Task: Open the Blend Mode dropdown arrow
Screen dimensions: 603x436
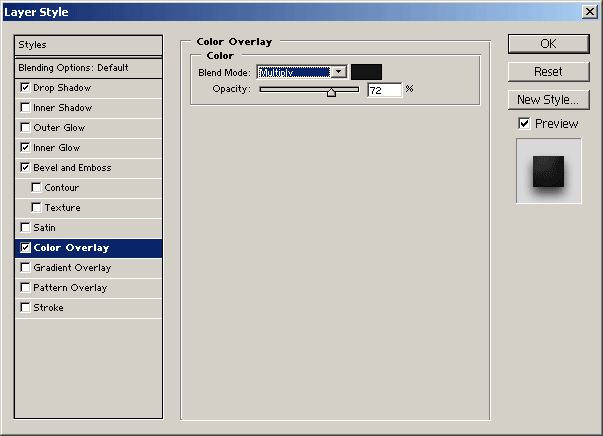Action: click(x=339, y=72)
